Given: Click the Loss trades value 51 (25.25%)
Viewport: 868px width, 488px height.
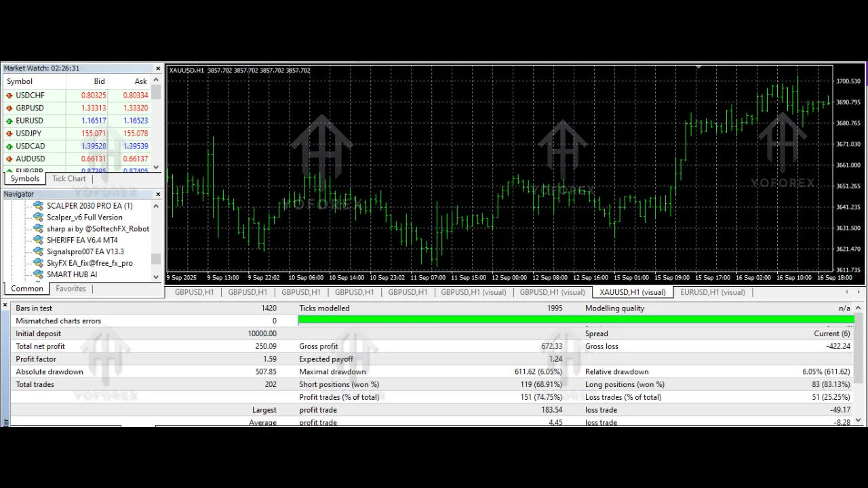Looking at the screenshot, I should pos(830,397).
